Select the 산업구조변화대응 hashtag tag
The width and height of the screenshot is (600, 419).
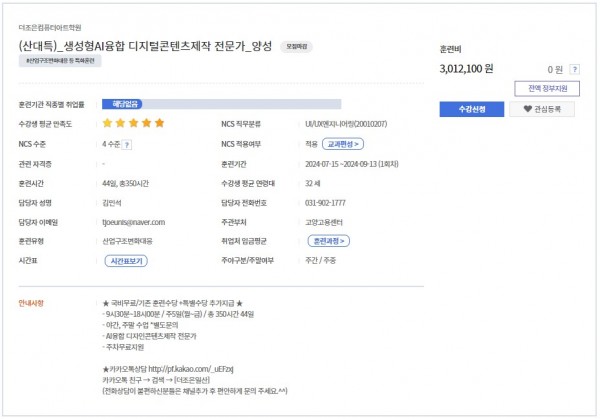(60, 61)
